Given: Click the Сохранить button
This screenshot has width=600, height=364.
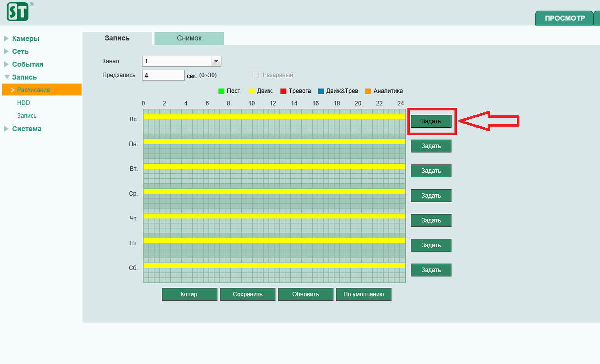Looking at the screenshot, I should coord(247,294).
